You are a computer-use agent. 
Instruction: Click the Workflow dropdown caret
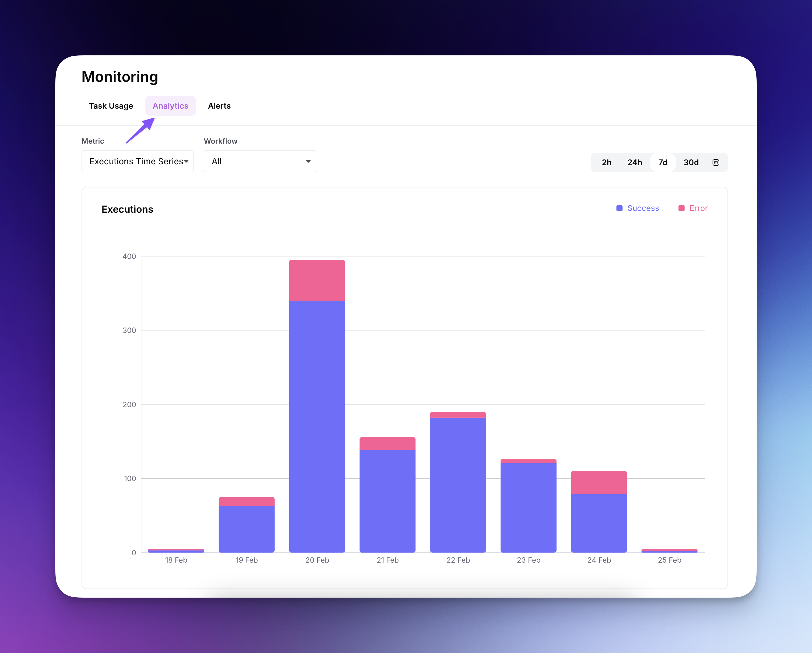tap(308, 162)
